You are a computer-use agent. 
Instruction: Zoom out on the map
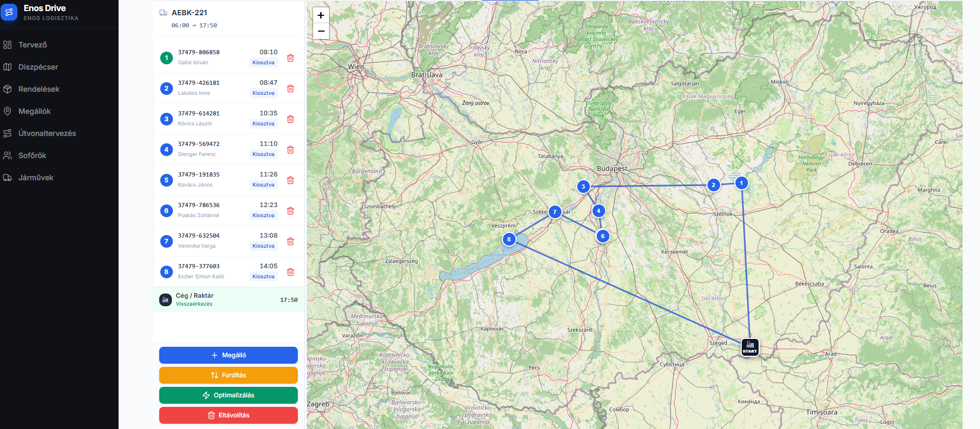click(321, 31)
